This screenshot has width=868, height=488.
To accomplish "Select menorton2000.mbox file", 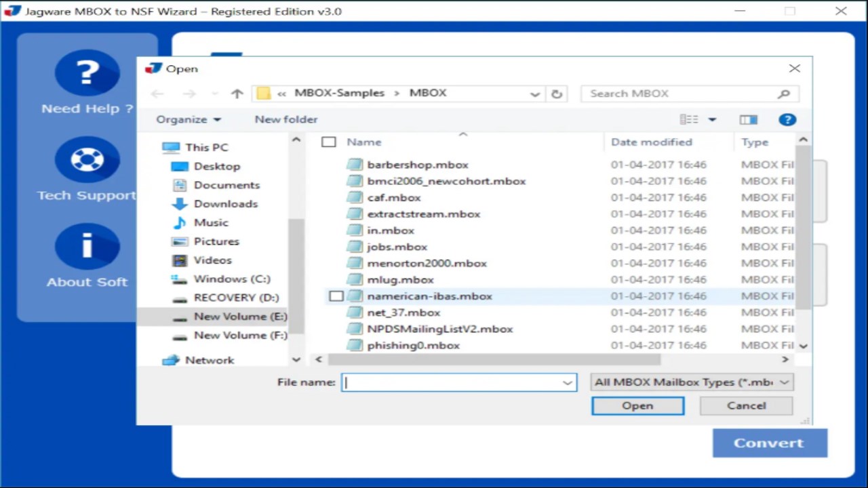I will click(427, 263).
